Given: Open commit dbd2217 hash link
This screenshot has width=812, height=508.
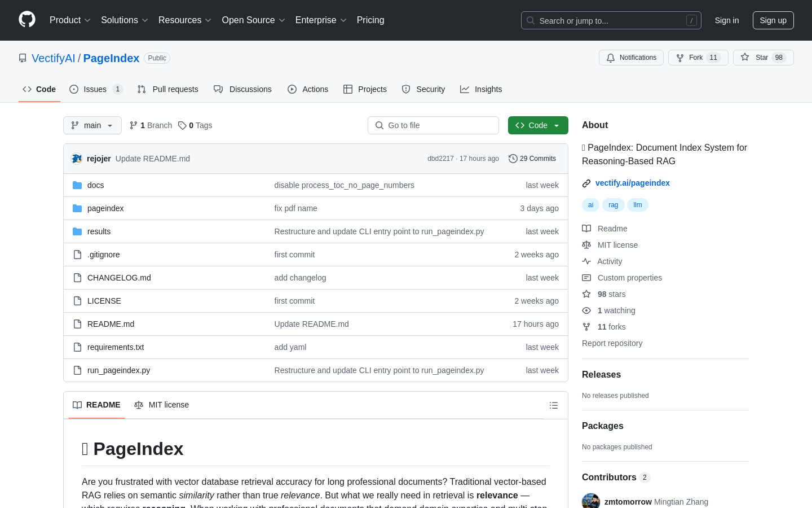Looking at the screenshot, I should click(x=440, y=159).
